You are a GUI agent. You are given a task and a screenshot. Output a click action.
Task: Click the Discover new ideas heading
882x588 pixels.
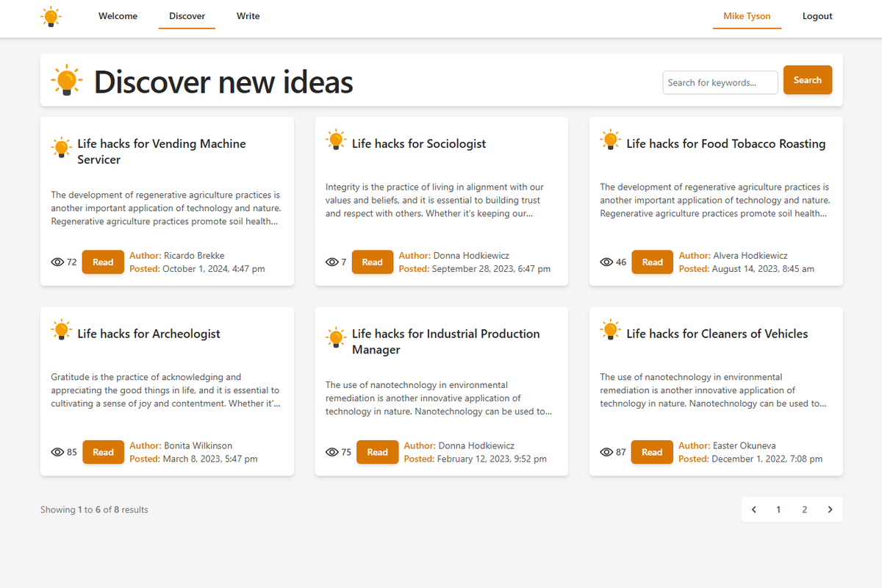pyautogui.click(x=223, y=82)
